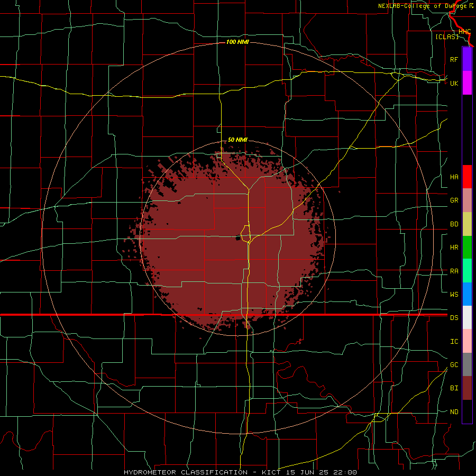This screenshot has height=476, width=476.
Task: Click the HA red legend swatch
Action: (x=467, y=177)
